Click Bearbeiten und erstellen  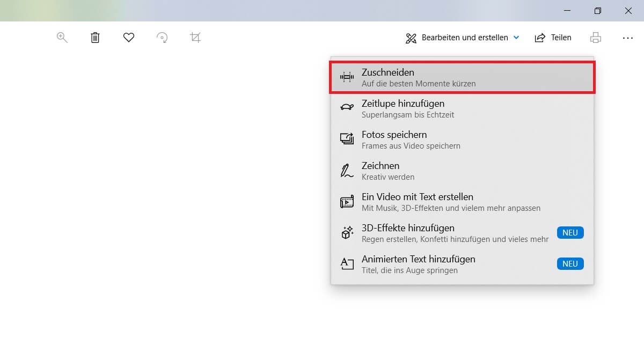pos(465,38)
